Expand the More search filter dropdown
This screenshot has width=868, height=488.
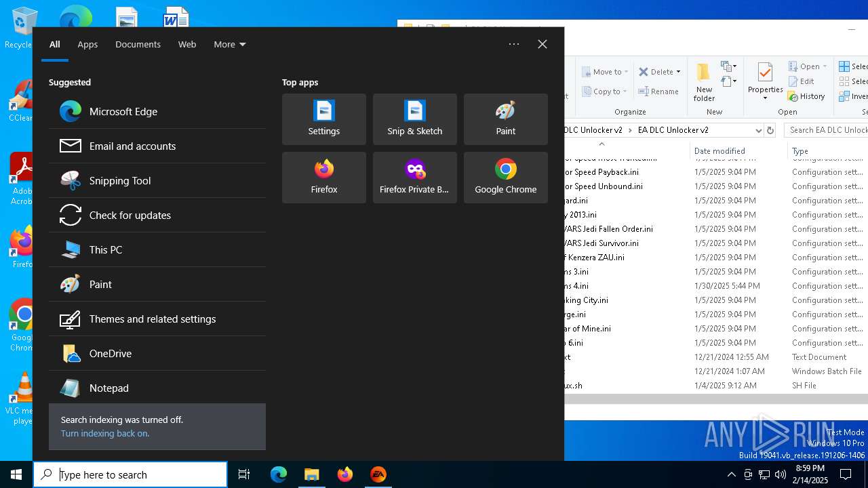point(230,44)
